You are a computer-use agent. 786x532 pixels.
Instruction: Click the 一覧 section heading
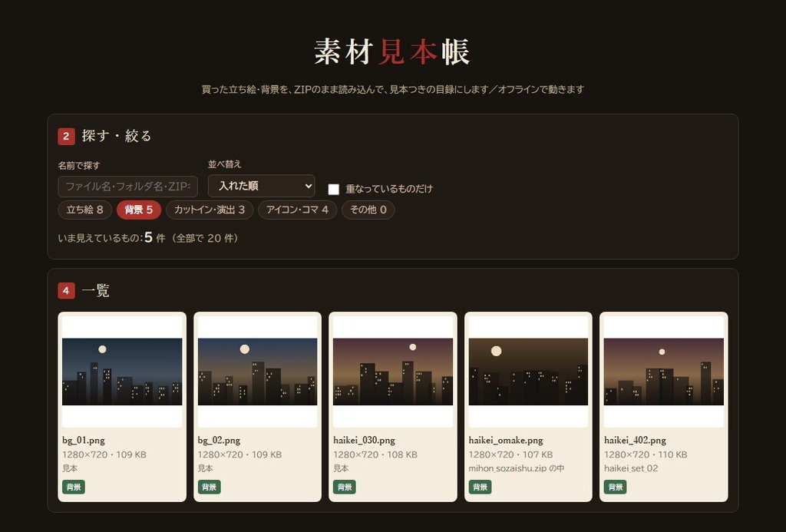point(95,290)
